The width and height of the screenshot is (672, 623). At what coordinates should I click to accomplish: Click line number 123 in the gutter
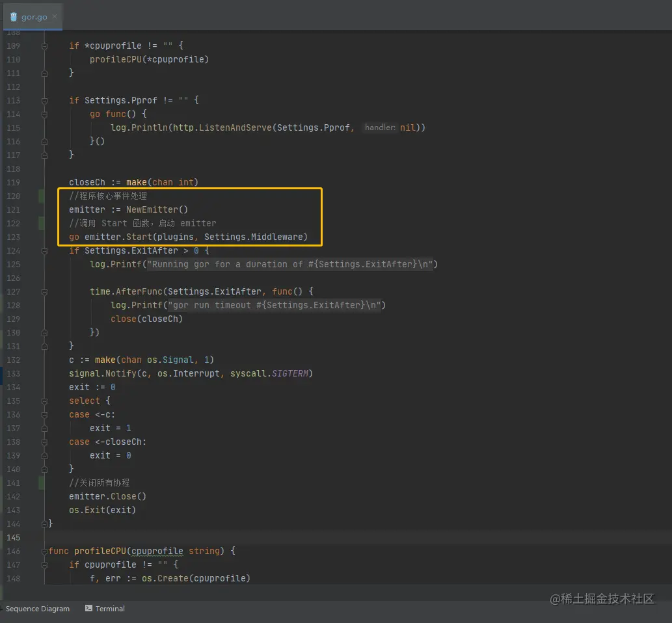click(13, 237)
